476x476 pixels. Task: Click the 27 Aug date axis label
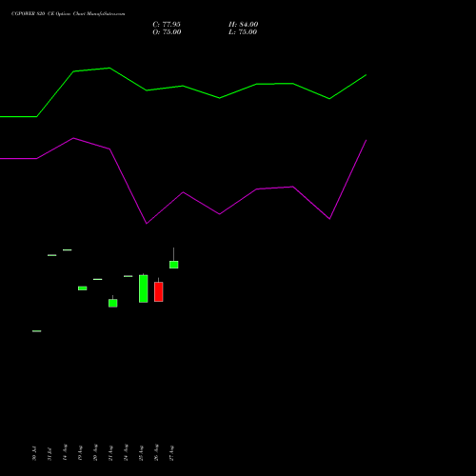pos(171,453)
